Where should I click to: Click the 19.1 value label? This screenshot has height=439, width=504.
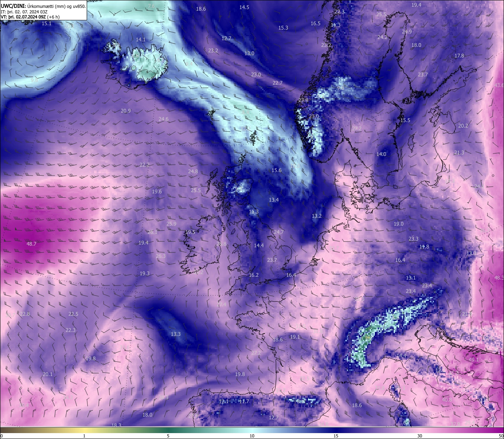coord(295,337)
